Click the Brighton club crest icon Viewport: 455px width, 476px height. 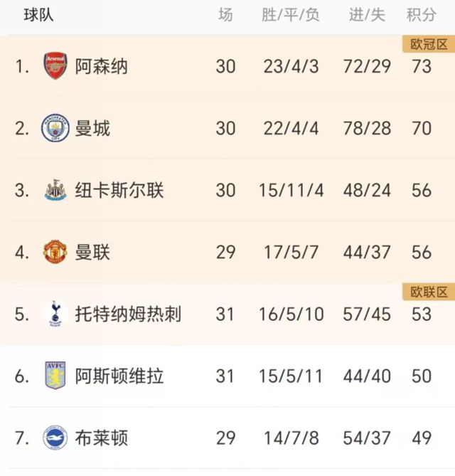55,438
